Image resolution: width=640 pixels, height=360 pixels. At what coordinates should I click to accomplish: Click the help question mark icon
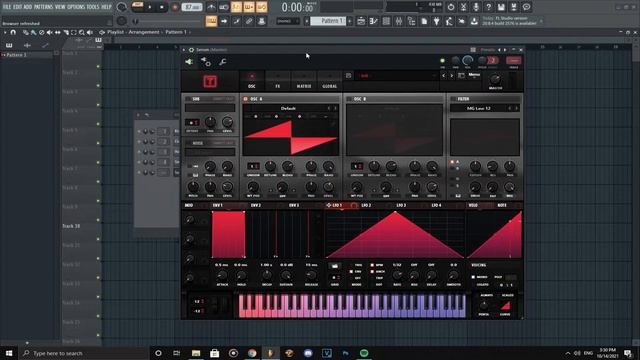pyautogui.click(x=489, y=7)
